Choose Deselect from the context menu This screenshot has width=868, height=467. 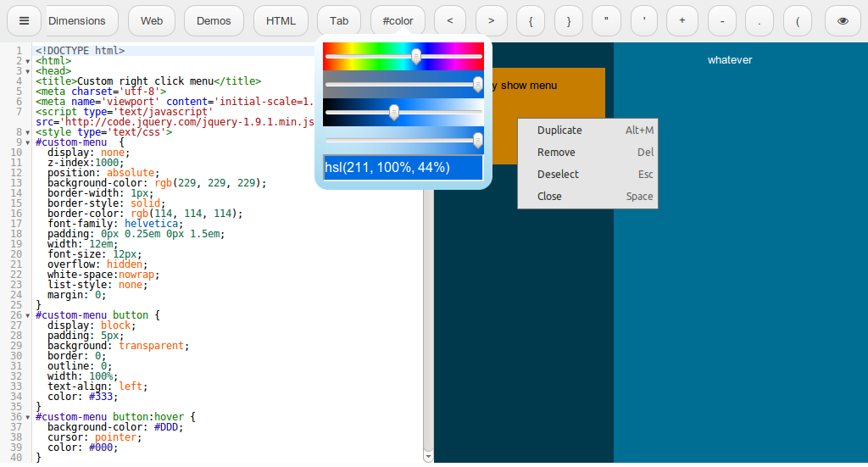coord(588,175)
